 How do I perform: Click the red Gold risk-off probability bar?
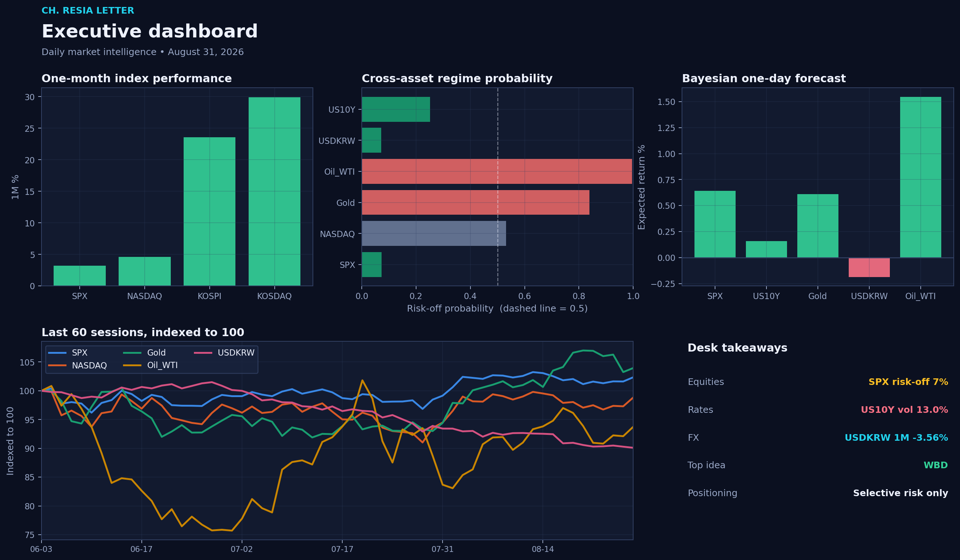[476, 203]
